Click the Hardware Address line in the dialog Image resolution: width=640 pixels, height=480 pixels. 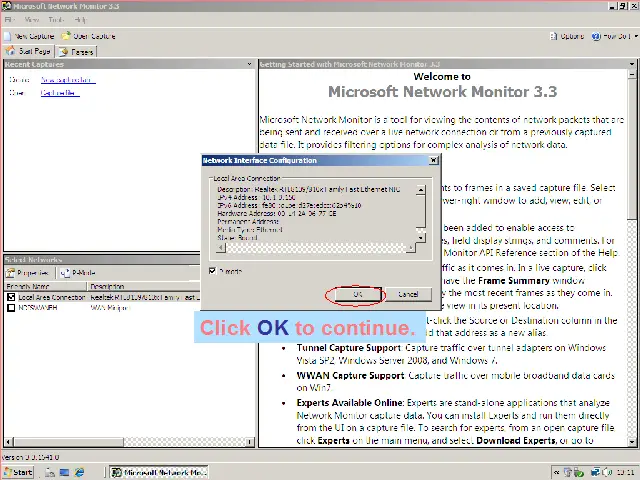pyautogui.click(x=277, y=213)
